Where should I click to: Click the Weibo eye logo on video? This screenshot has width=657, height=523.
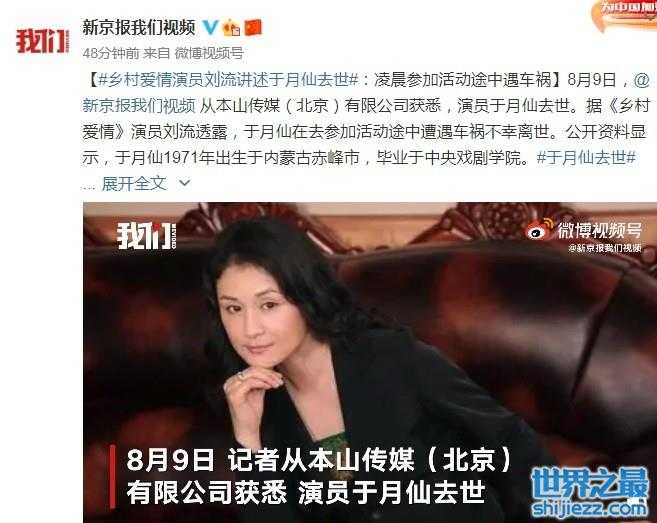[540, 231]
